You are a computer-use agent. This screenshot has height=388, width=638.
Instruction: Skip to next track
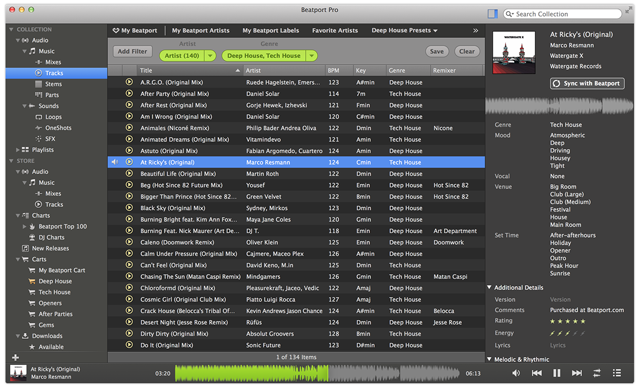pos(577,373)
